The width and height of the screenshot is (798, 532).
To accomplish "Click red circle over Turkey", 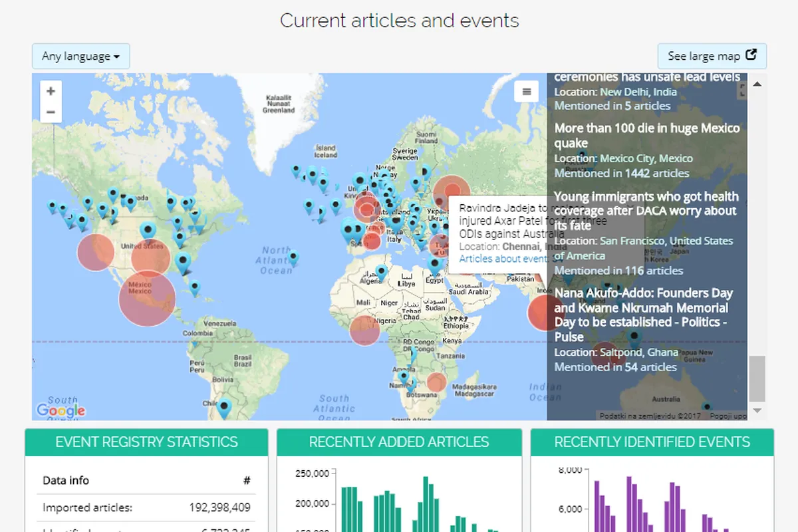I will point(440,245).
